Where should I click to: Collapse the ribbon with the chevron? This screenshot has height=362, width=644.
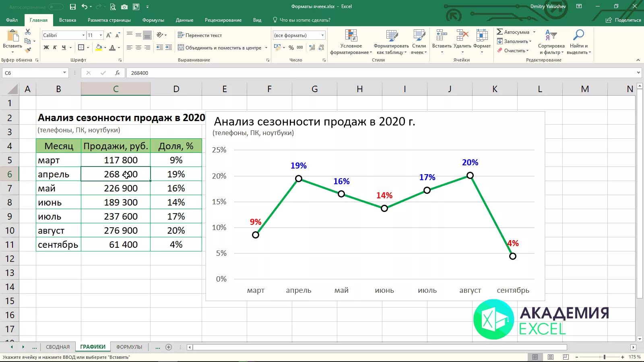638,60
